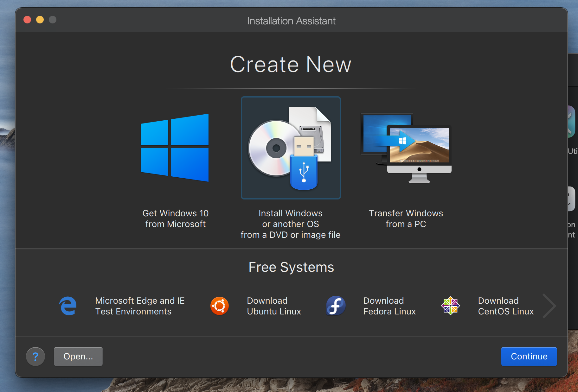Choose Install Windows or another OS label
Viewport: 578px width, 392px height.
[291, 224]
